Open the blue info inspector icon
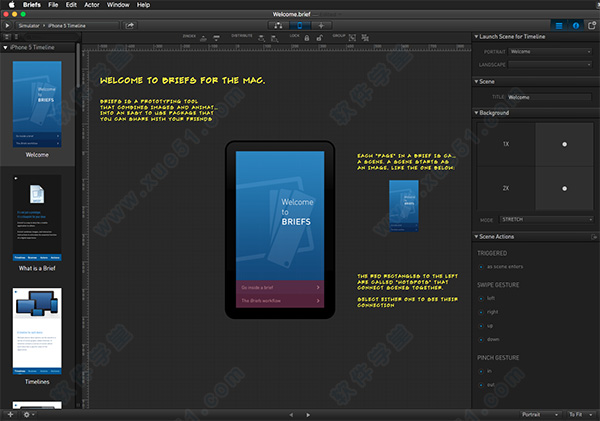 point(576,26)
